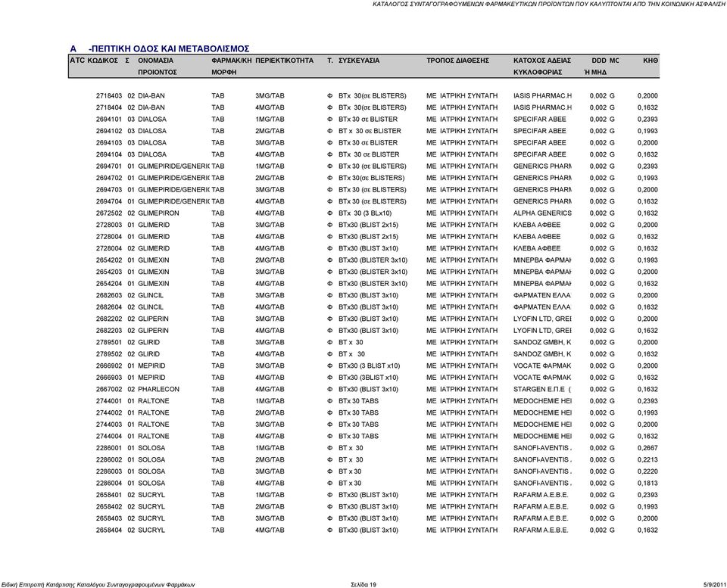
Task: Click price value 0,2213
Action: (x=647, y=459)
